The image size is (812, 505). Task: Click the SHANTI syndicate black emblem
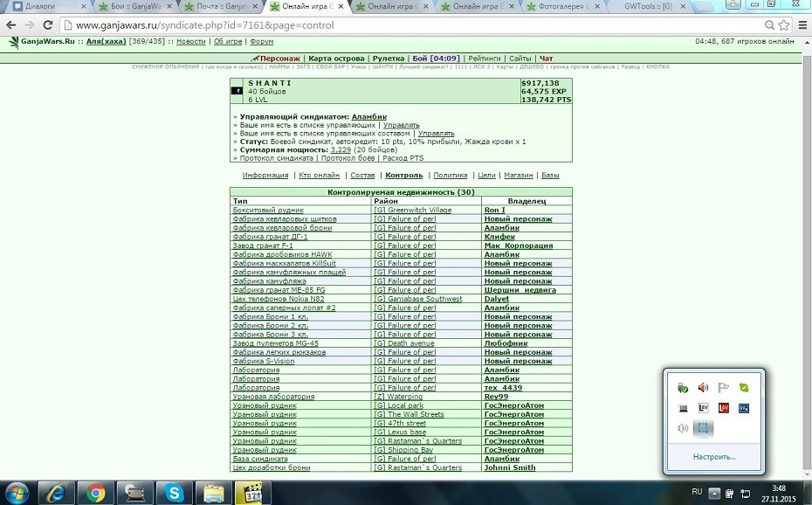(237, 91)
